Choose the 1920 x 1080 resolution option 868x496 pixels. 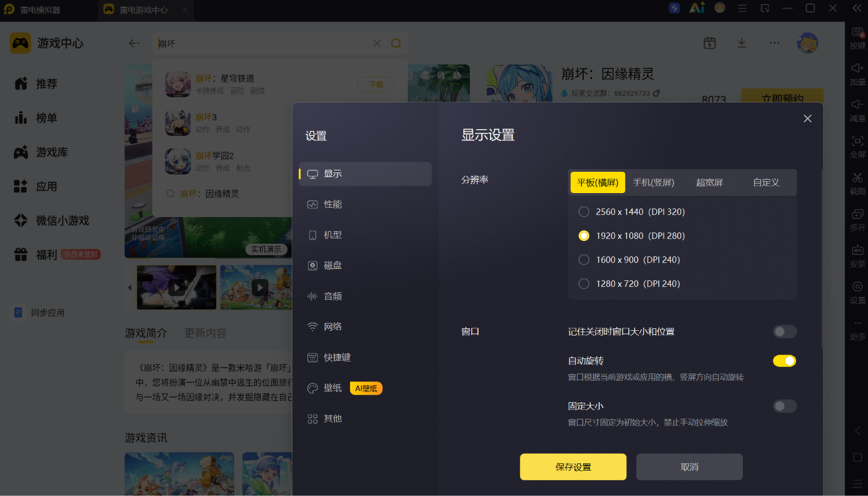point(632,236)
